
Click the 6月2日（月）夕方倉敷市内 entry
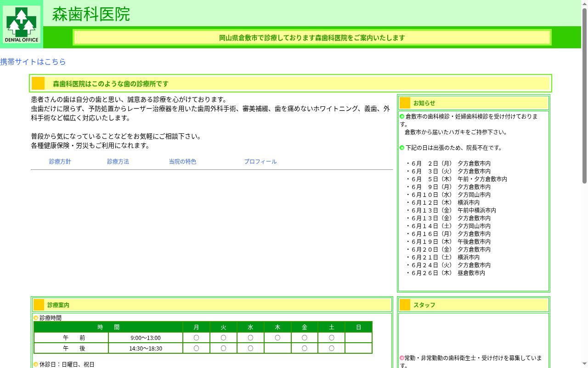coord(448,163)
